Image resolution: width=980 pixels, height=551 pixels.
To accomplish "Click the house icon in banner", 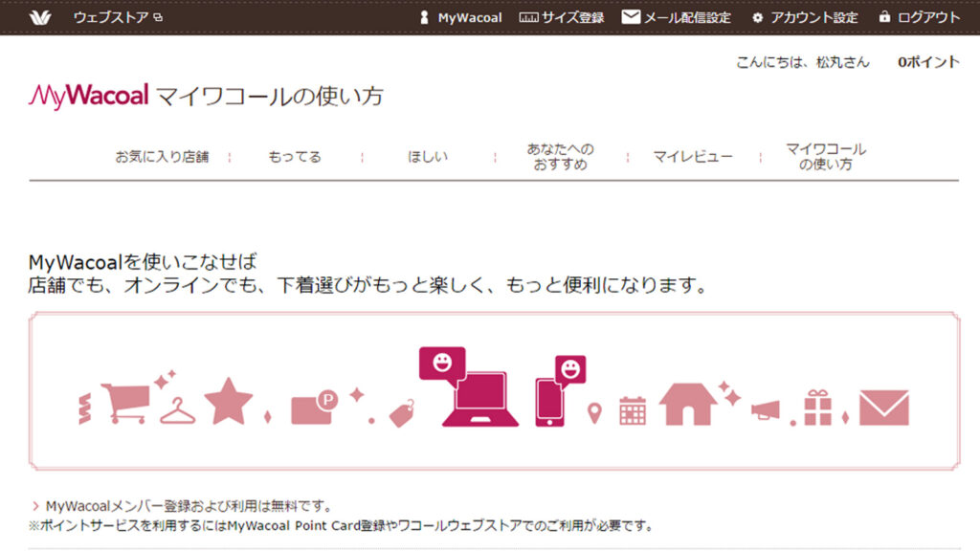I will pos(687,405).
